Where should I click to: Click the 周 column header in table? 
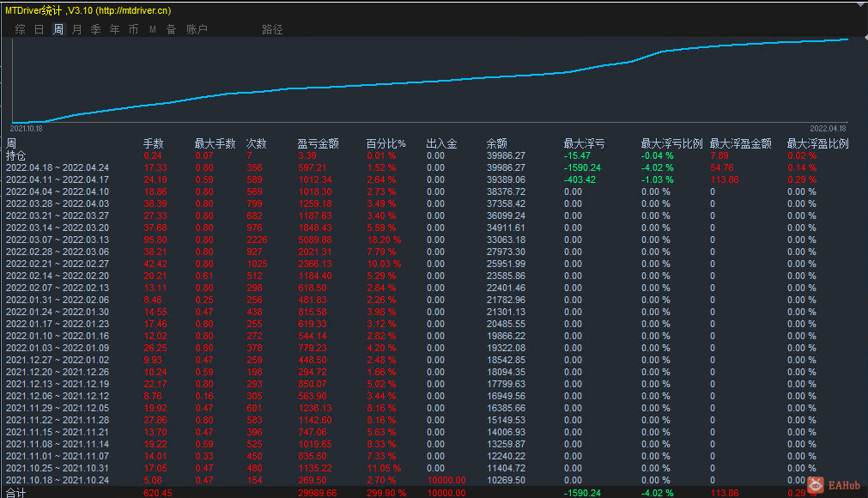pyautogui.click(x=11, y=144)
